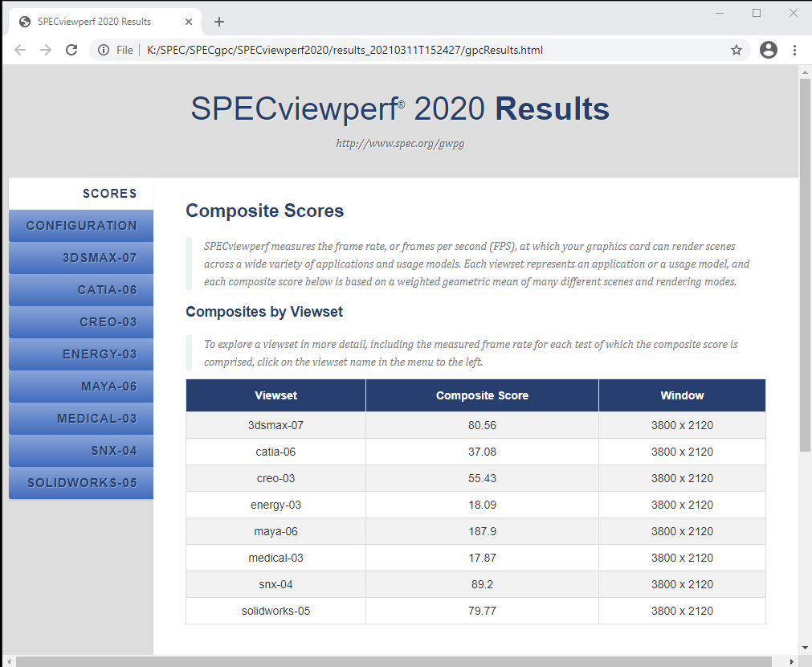The height and width of the screenshot is (667, 812).
Task: Click the 80.56 composite score
Action: coord(482,425)
